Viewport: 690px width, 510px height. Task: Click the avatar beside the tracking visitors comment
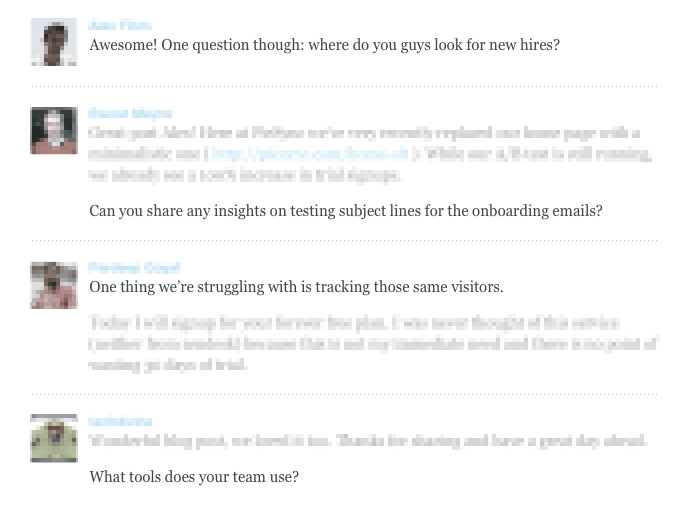coord(54,285)
